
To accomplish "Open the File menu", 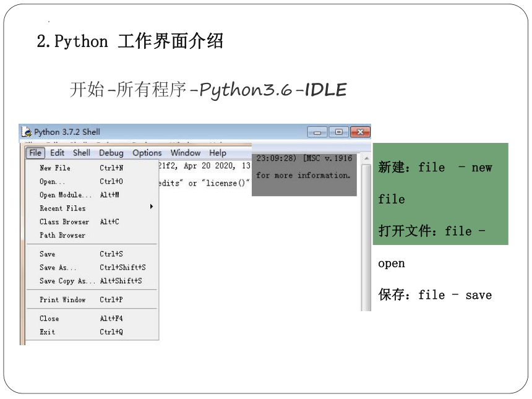I will coord(35,153).
